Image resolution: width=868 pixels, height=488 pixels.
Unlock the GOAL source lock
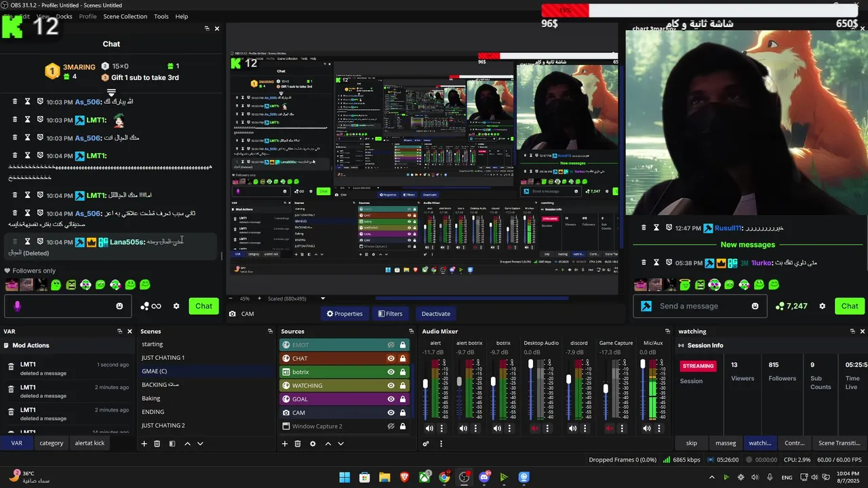(403, 399)
